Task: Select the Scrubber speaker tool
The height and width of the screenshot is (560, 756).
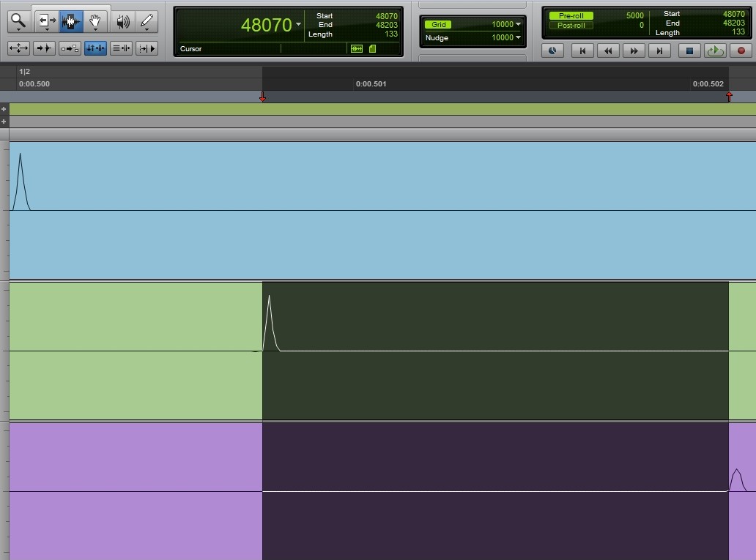Action: 123,21
